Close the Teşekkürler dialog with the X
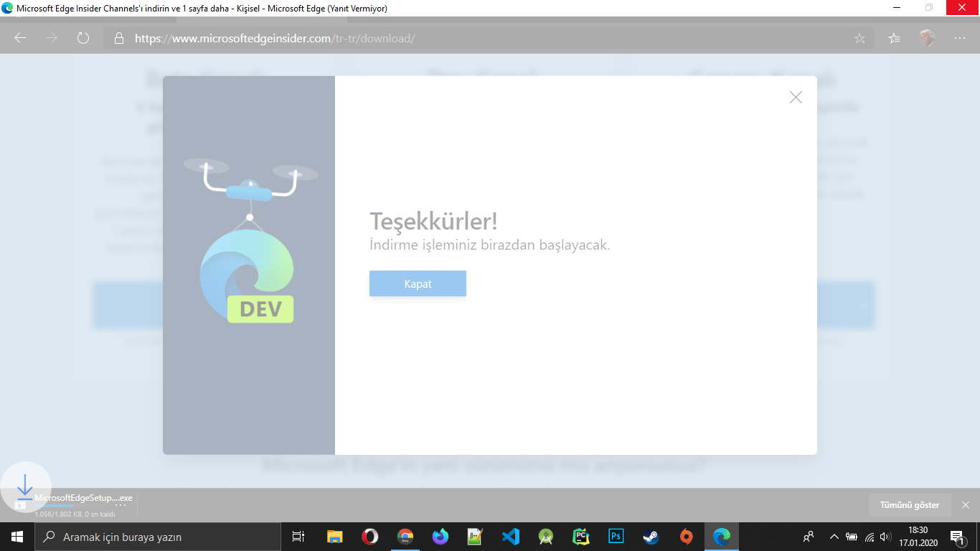 click(796, 98)
